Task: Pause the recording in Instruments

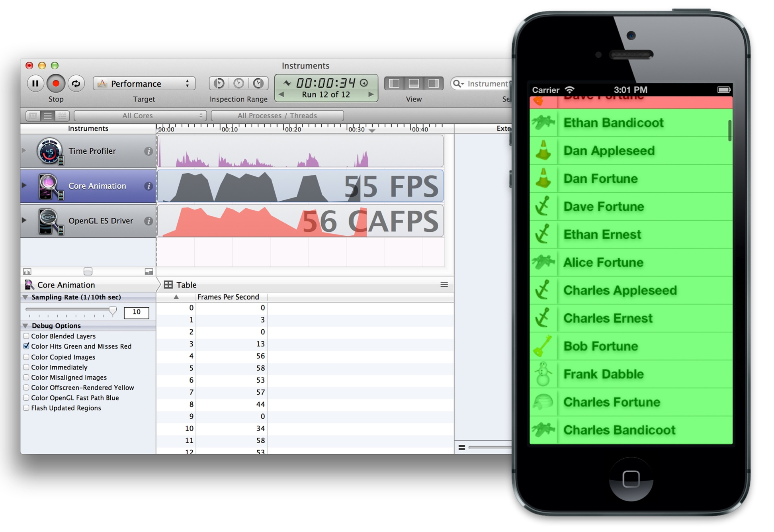Action: click(x=35, y=83)
